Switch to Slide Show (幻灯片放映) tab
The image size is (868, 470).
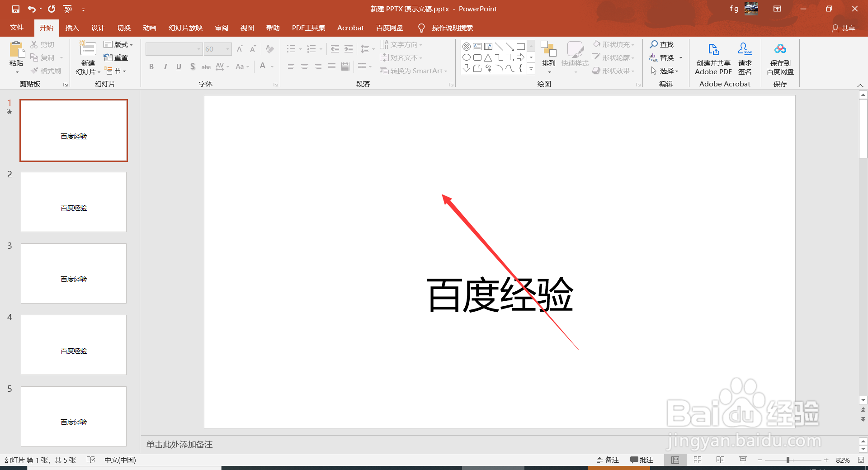(x=185, y=28)
